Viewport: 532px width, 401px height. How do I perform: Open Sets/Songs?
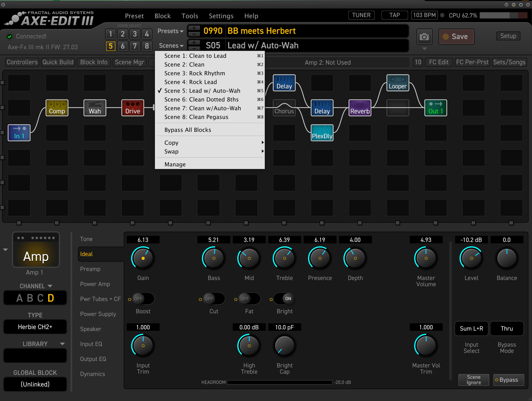pos(509,62)
